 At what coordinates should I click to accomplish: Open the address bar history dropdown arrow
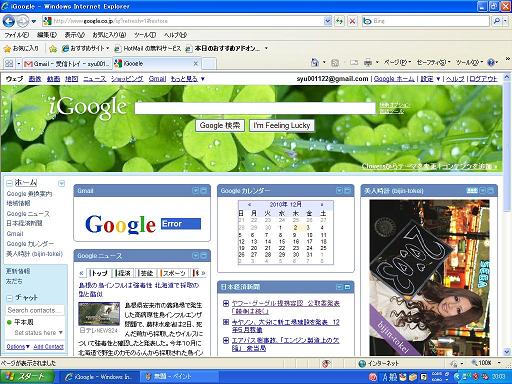[x=327, y=21]
